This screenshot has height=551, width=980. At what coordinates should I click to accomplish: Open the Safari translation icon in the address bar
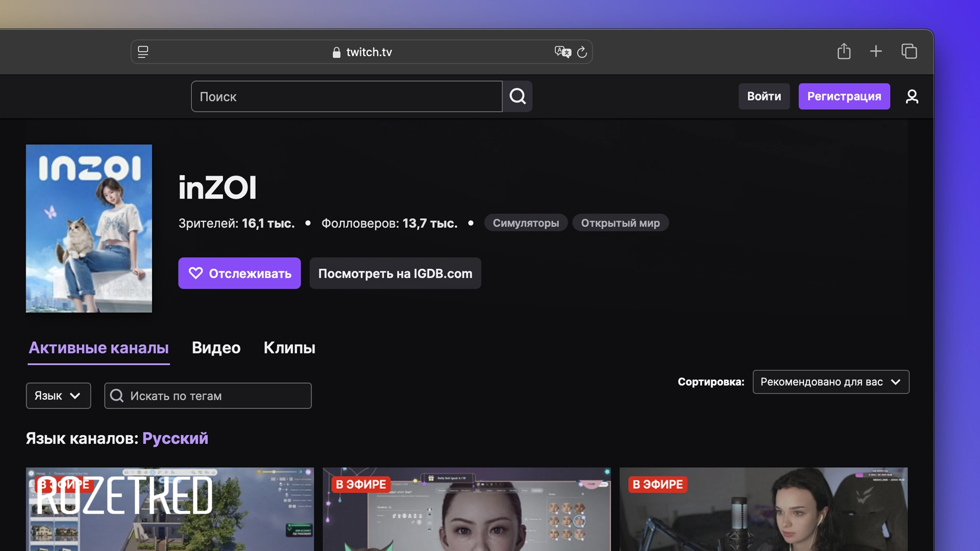pos(562,52)
